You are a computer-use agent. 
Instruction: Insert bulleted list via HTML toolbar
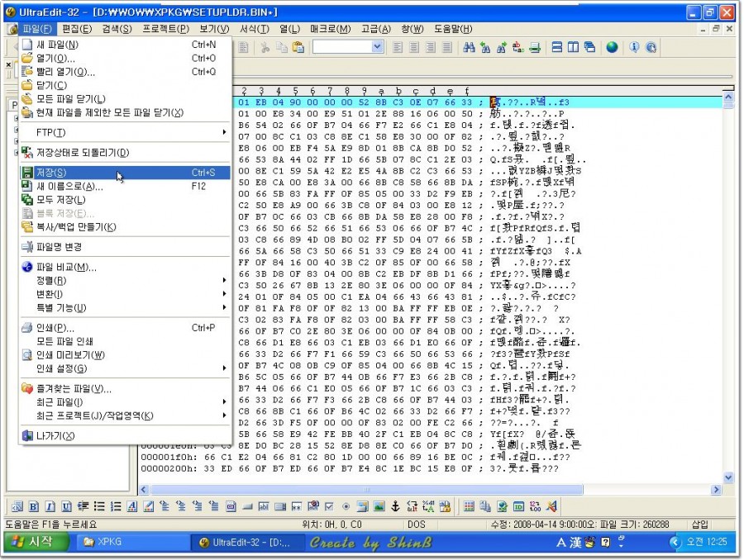coord(99,506)
